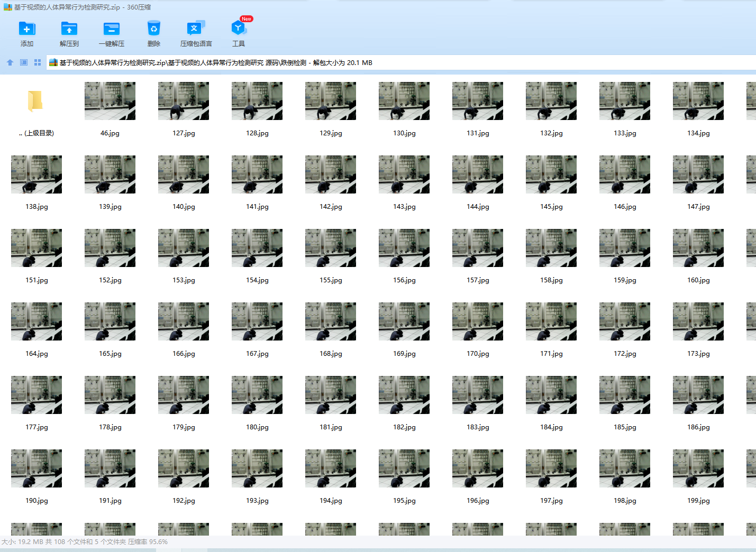
Task: Click the 179.jpg image thumbnail
Action: pos(184,395)
